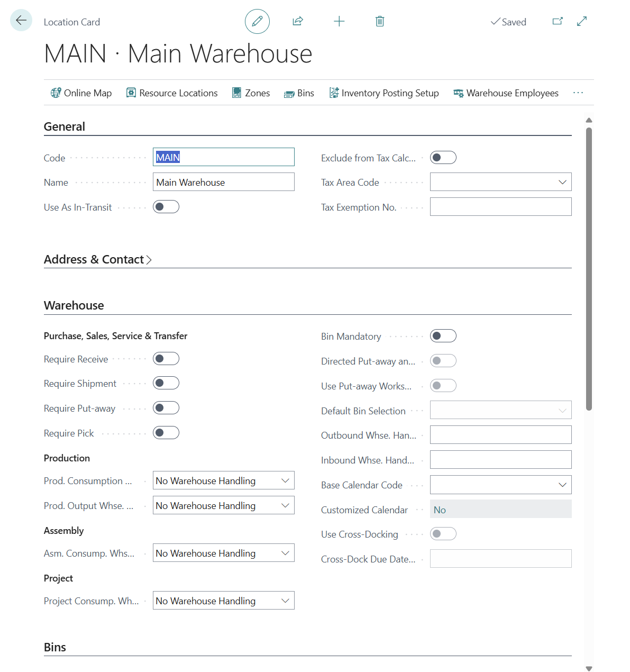Viewport: 630px width, 672px height.
Task: Open Inventory Posting Setup action
Action: point(384,93)
